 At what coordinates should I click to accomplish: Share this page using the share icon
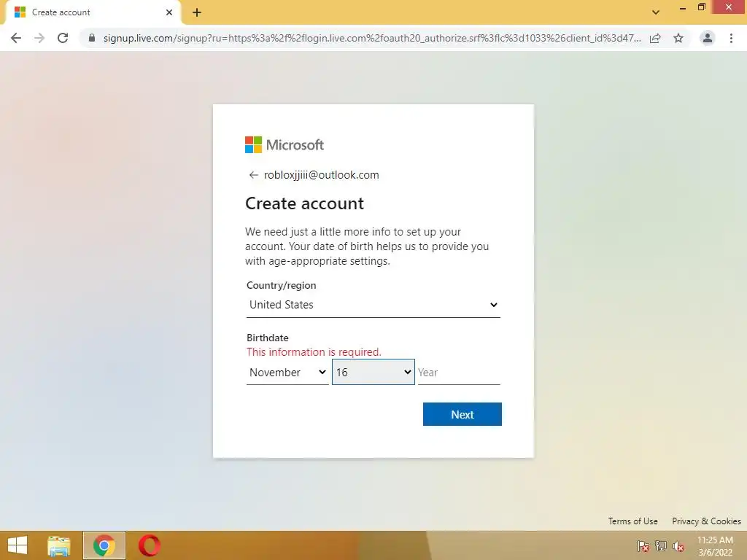pos(655,38)
